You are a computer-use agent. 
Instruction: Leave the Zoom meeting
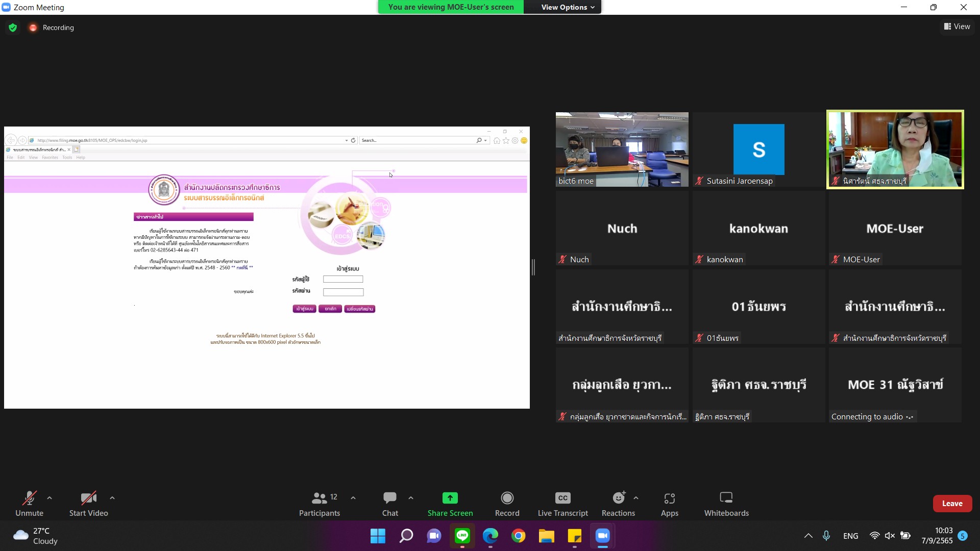click(952, 504)
